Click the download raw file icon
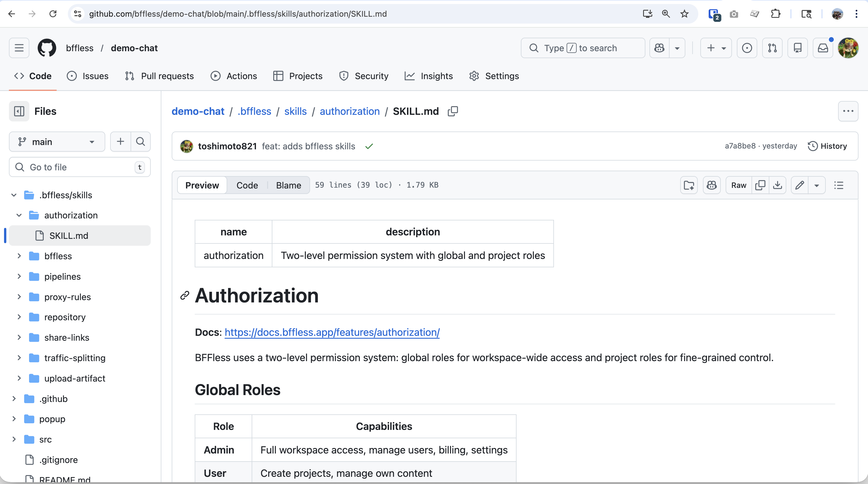 777,185
